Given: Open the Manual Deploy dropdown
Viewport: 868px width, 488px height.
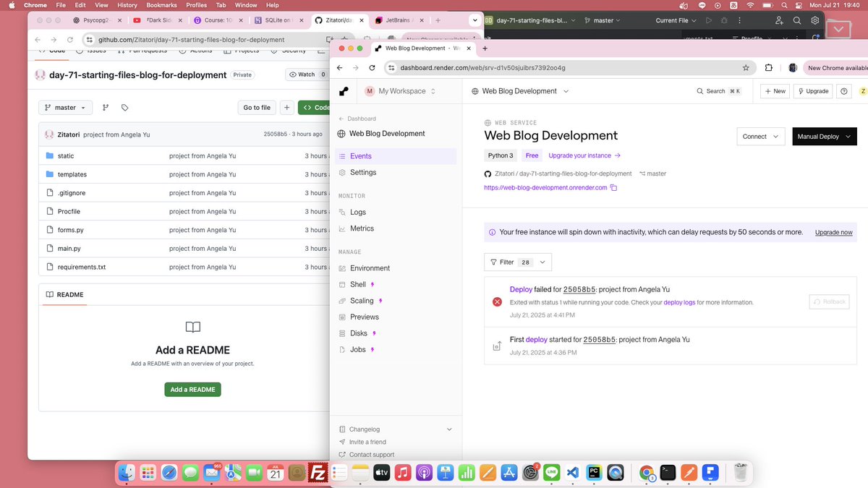Looking at the screenshot, I should click(x=824, y=137).
